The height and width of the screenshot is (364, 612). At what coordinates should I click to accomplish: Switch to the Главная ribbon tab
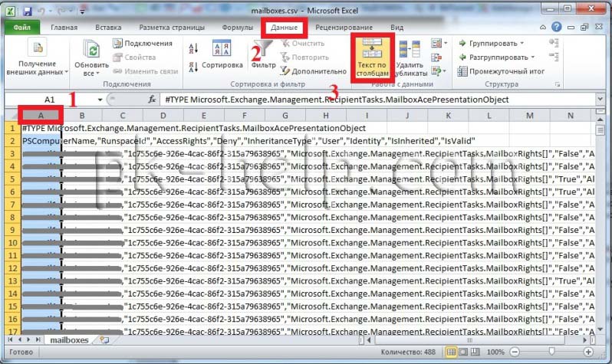64,28
